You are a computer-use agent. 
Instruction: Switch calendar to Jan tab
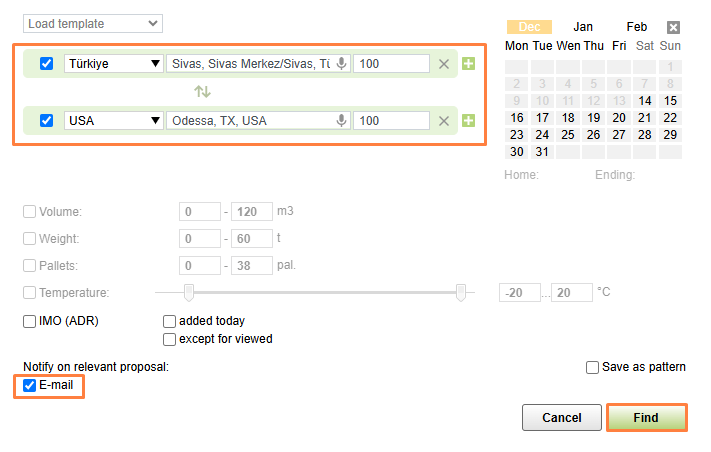[x=583, y=27]
